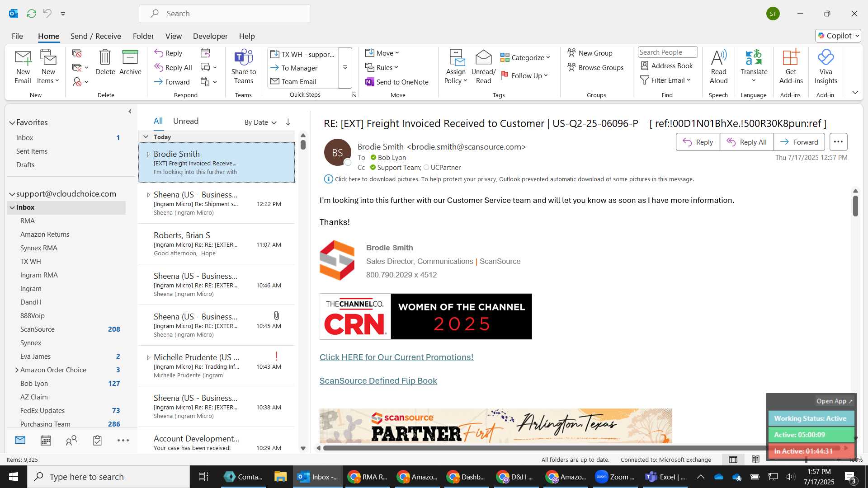Click Forward in the message header
Viewport: 868px width, 488px height.
click(799, 142)
